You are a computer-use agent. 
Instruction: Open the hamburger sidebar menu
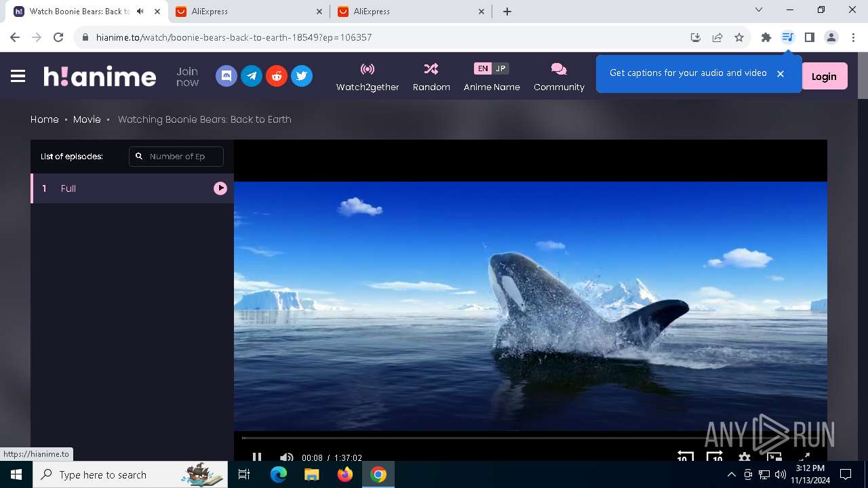[18, 76]
